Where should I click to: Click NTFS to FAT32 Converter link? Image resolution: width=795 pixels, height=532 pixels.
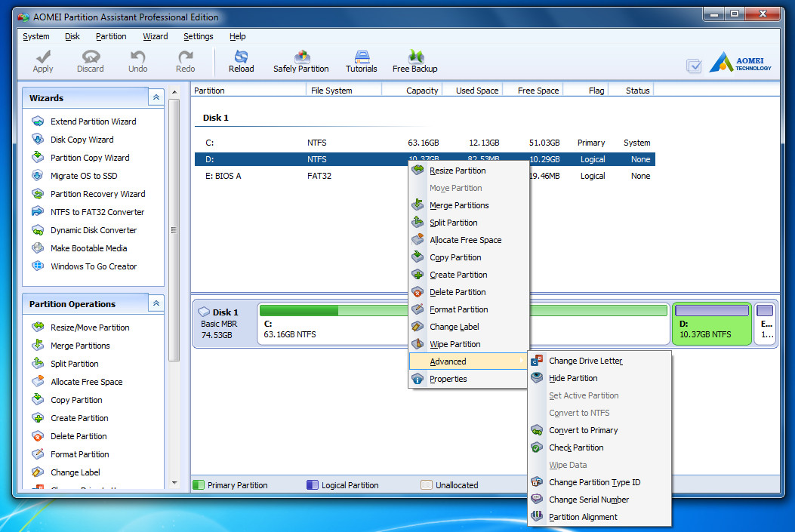(97, 212)
